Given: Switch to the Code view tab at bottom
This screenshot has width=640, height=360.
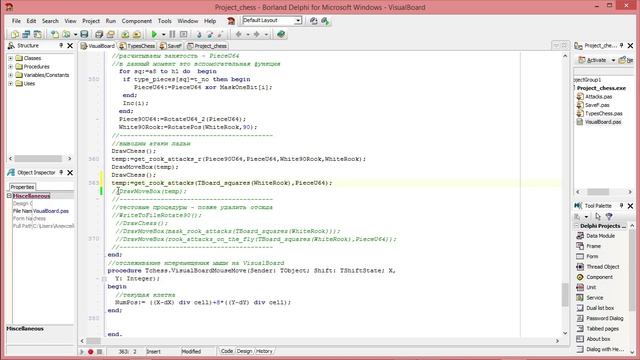Looking at the screenshot, I should pyautogui.click(x=227, y=351).
